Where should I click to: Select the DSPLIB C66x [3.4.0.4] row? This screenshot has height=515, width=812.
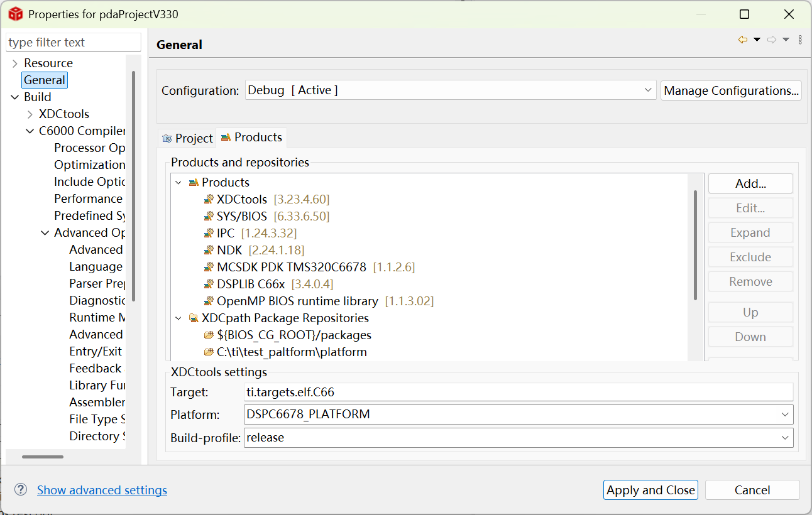(x=268, y=284)
